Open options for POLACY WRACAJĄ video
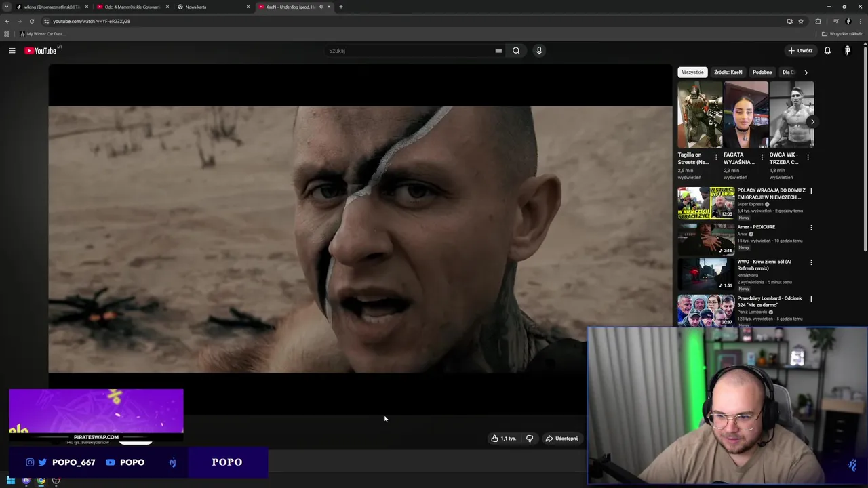This screenshot has width=868, height=488. click(x=811, y=191)
